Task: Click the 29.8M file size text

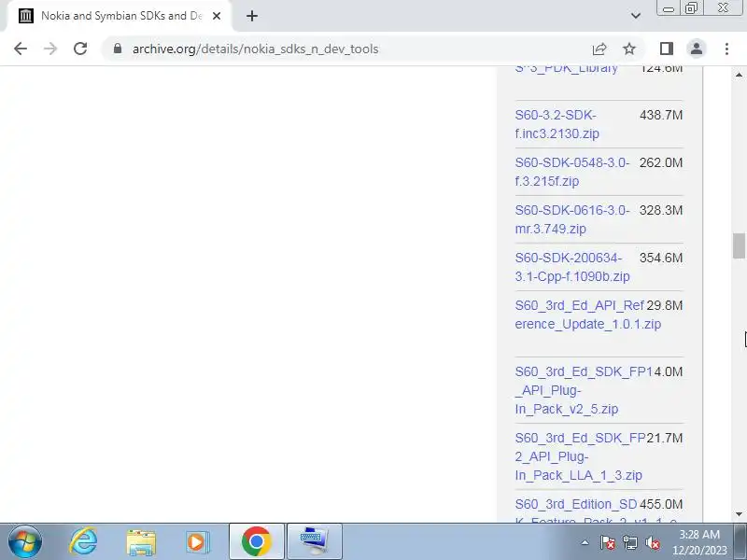Action: coord(665,306)
